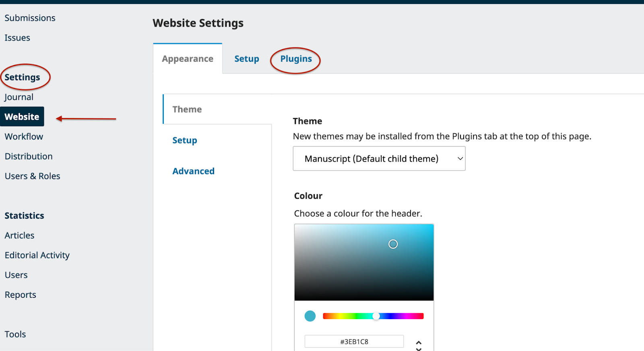Click the picker handle in the colour saturation area
The width and height of the screenshot is (644, 351).
pos(393,244)
